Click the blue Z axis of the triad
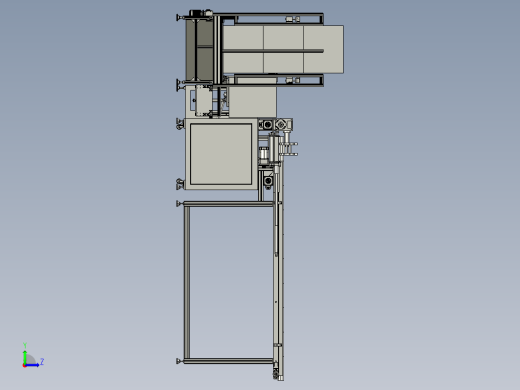Viewport: 520px width, 390px height. pos(32,365)
